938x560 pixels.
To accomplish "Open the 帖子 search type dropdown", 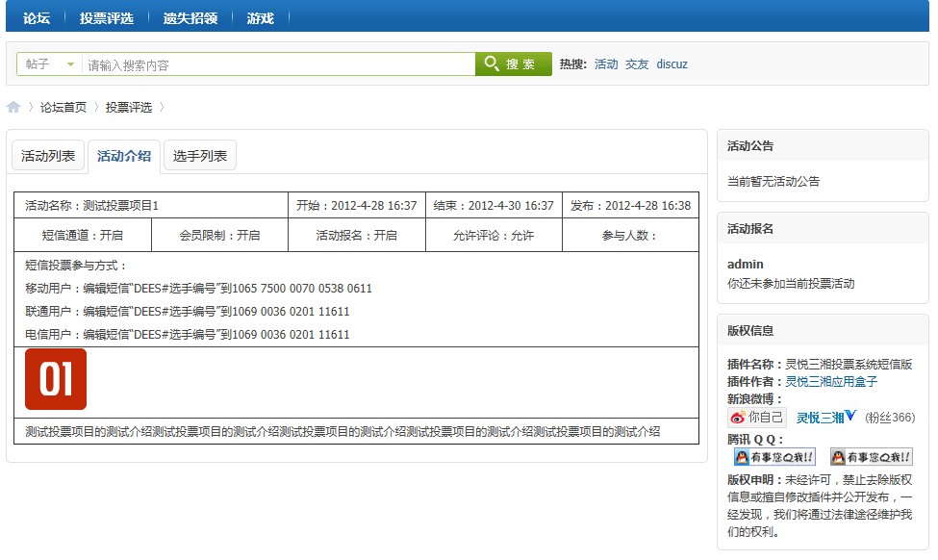I will tap(50, 64).
